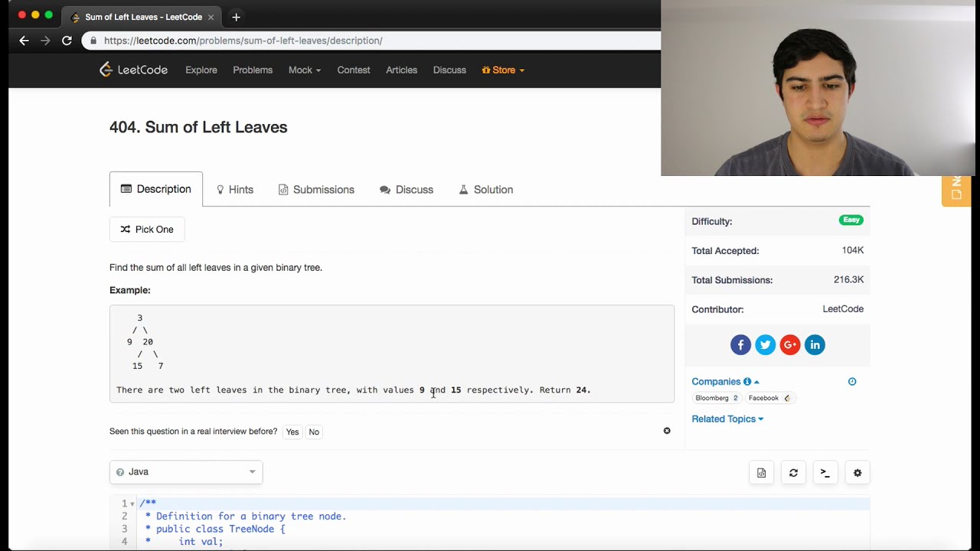
Task: Click the Pick One button
Action: (x=147, y=230)
